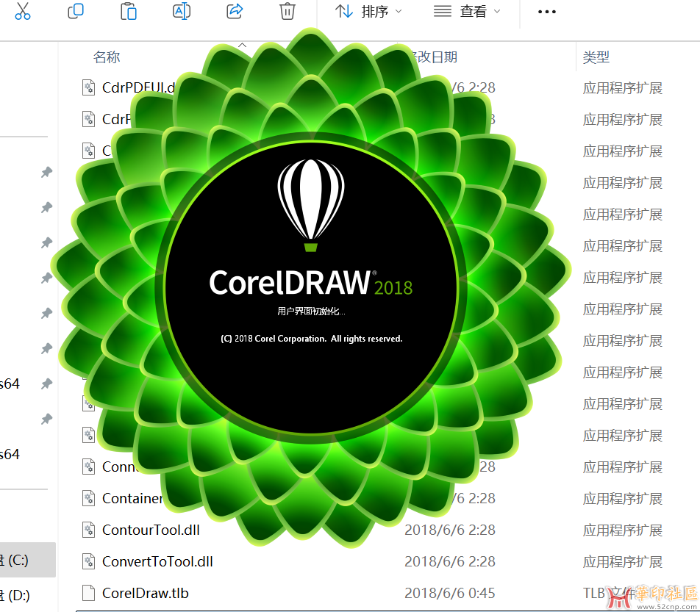Viewport: 700px width, 612px height.
Task: Sort by the 名称 column header
Action: coord(107,57)
